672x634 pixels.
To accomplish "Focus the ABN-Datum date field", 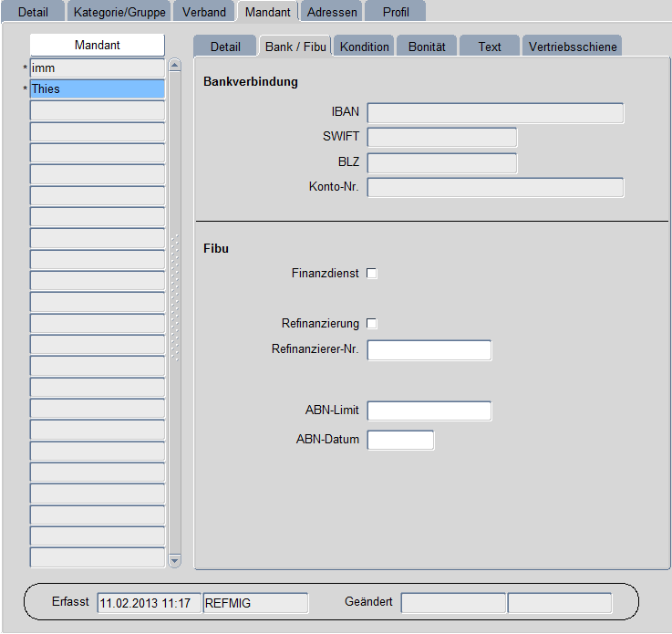I will [x=400, y=441].
